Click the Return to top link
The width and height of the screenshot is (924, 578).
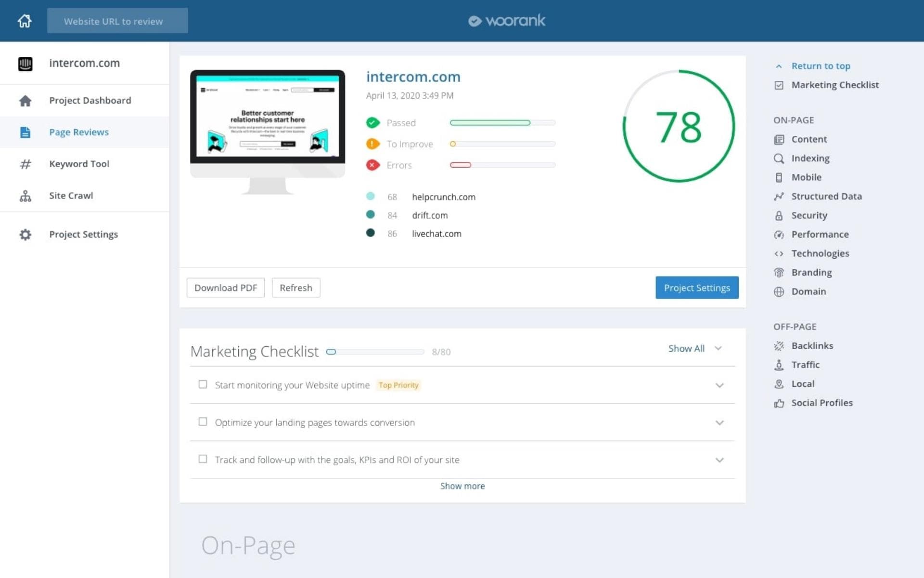click(821, 66)
